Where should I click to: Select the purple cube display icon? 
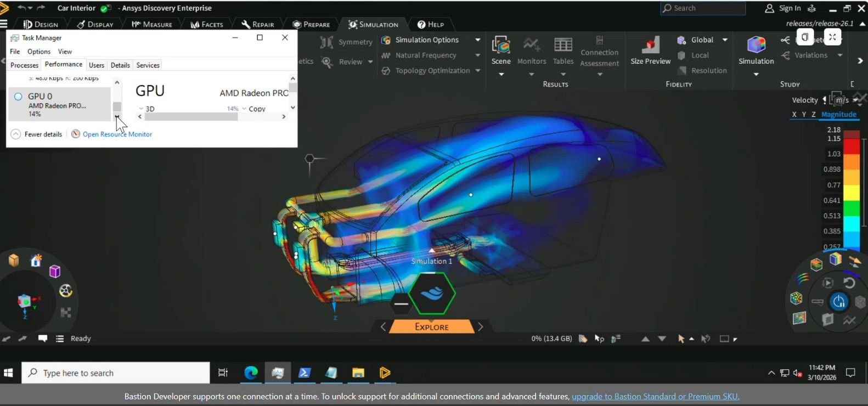click(55, 271)
